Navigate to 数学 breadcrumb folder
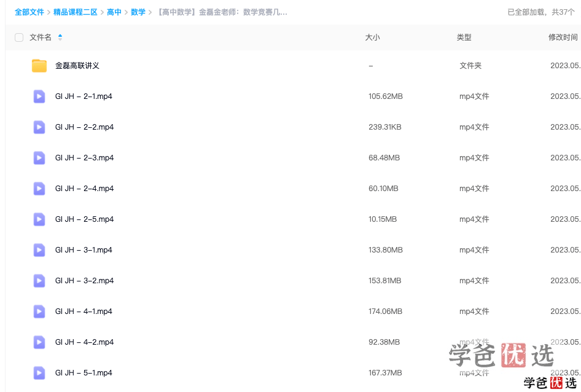The image size is (581, 392). 138,12
